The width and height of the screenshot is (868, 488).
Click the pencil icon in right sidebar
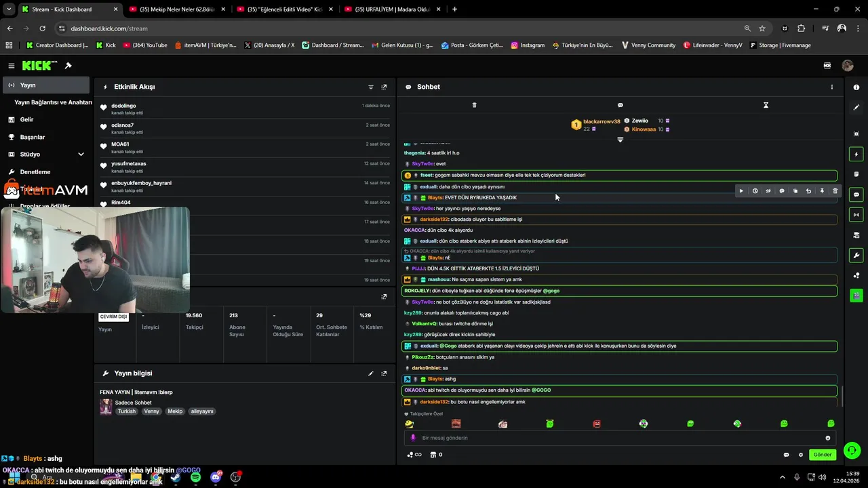pyautogui.click(x=856, y=107)
